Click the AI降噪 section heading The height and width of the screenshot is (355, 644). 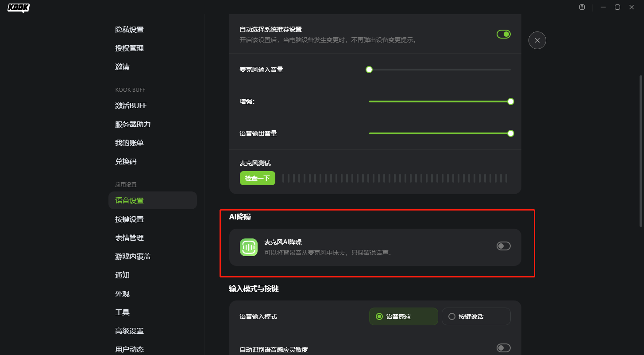[x=240, y=217]
